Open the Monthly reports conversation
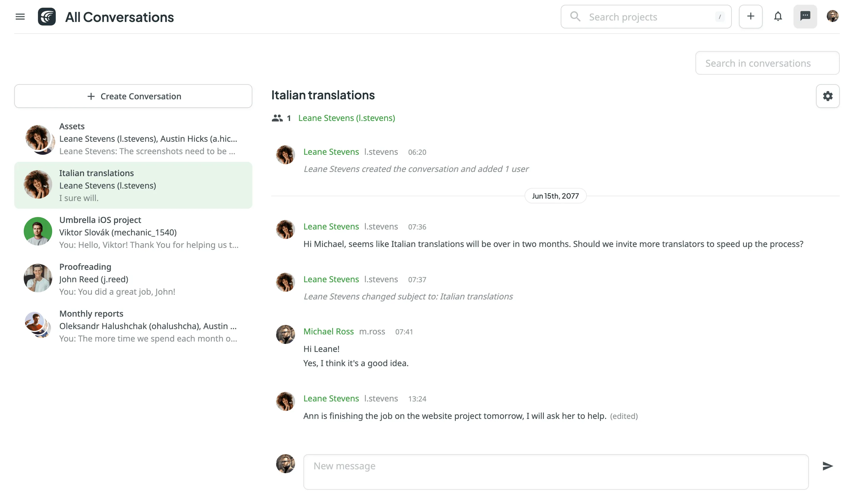 (x=133, y=326)
